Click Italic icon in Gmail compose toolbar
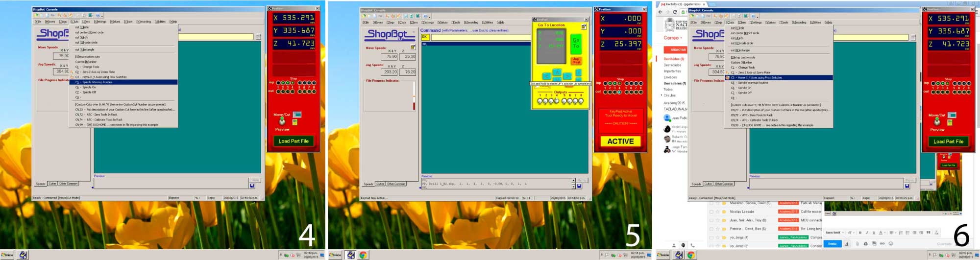980x260 pixels. point(867,233)
